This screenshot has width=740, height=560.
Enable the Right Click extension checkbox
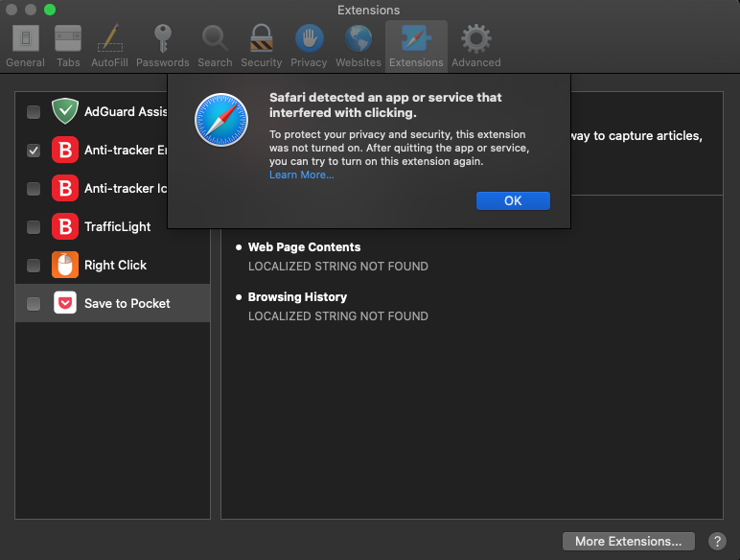click(x=34, y=266)
